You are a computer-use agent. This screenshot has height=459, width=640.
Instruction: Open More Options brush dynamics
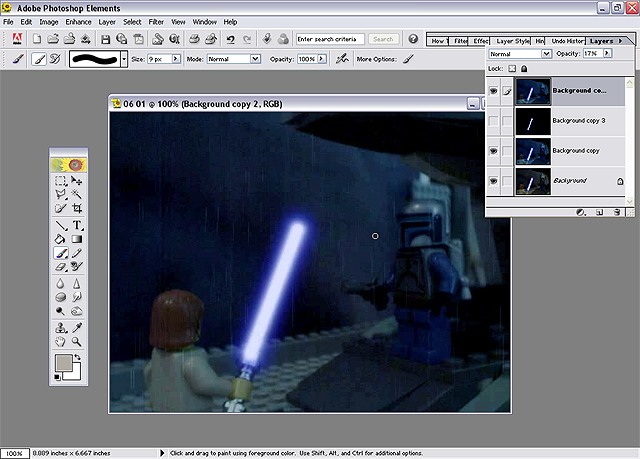click(409, 59)
